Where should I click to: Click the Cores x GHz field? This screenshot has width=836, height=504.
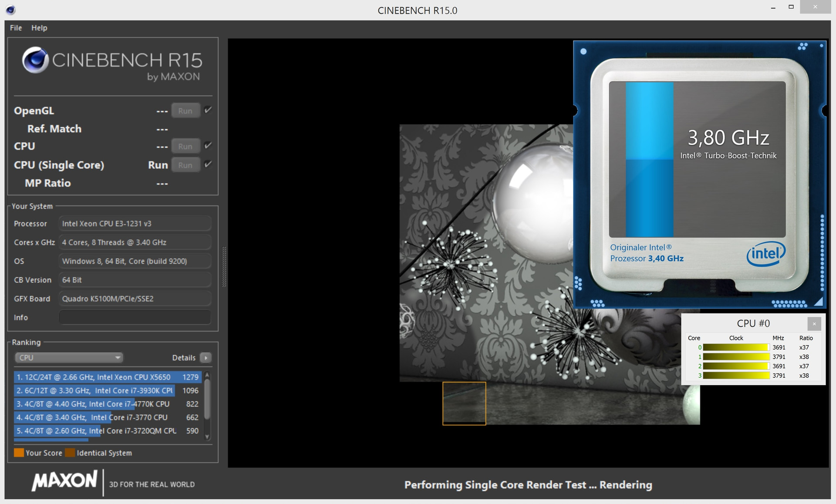(x=135, y=242)
